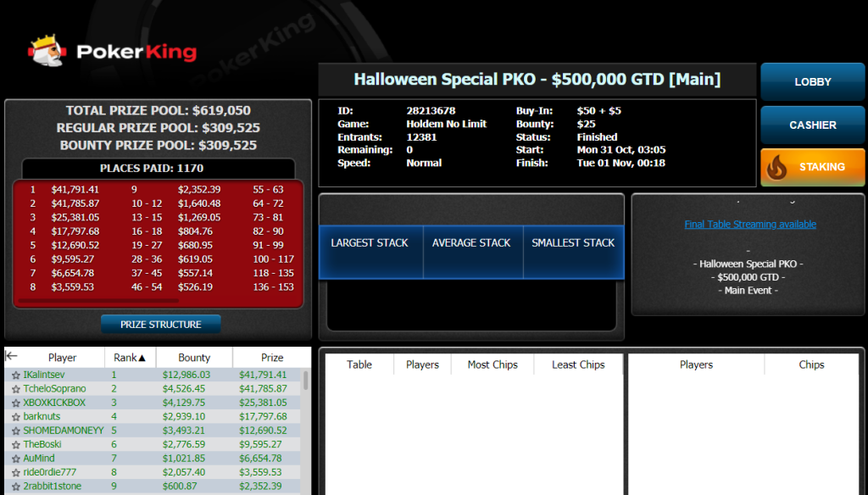The height and width of the screenshot is (495, 868).
Task: Toggle star beside barknuts
Action: (16, 417)
